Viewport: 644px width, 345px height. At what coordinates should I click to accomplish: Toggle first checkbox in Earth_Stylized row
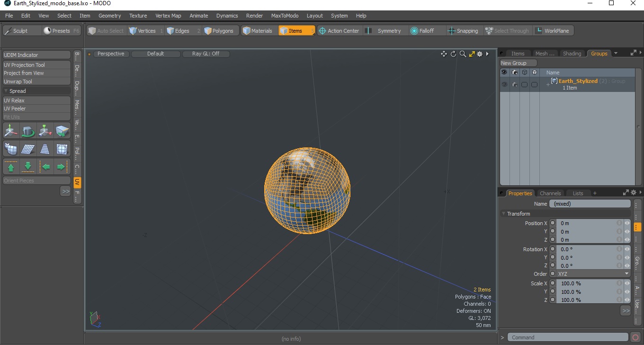(x=524, y=84)
